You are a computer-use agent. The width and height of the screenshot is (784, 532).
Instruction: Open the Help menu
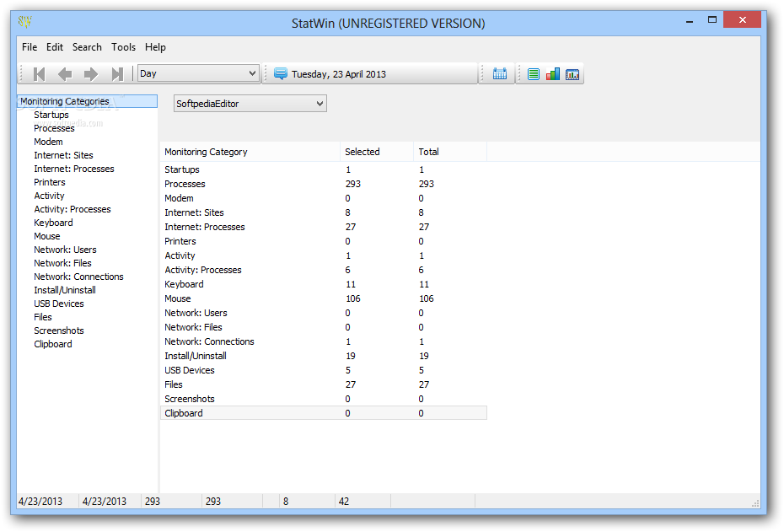click(x=155, y=47)
